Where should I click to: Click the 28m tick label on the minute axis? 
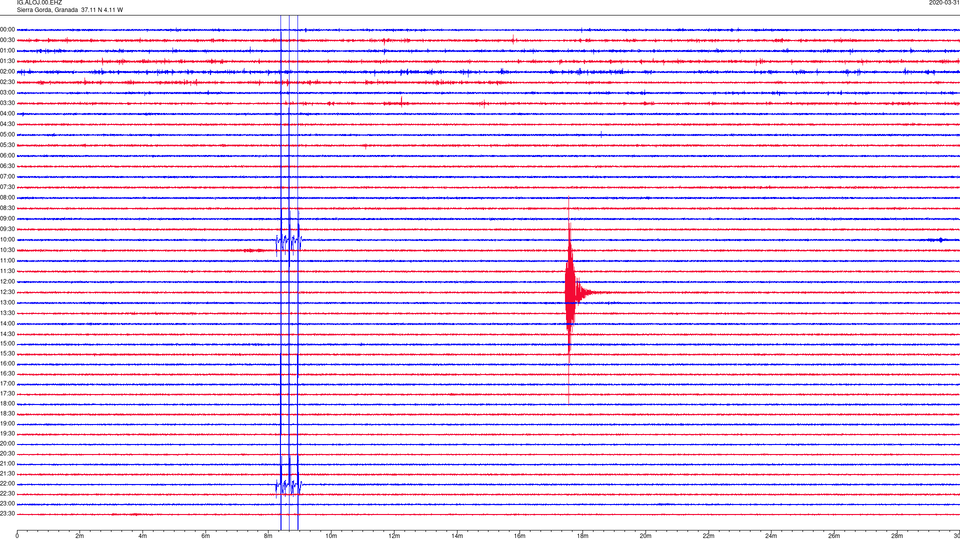pos(897,536)
